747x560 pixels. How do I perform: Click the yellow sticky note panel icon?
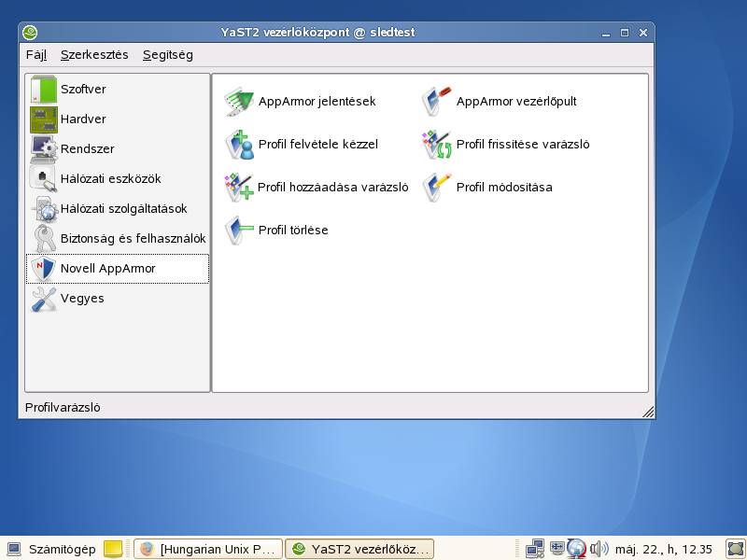113,549
